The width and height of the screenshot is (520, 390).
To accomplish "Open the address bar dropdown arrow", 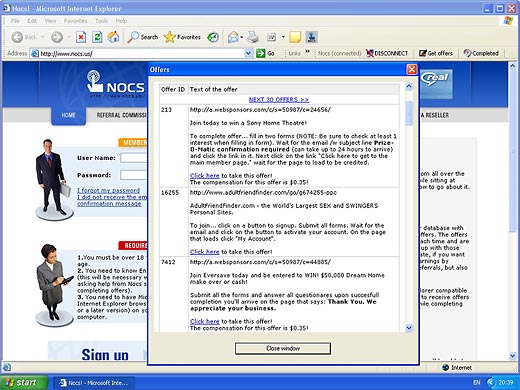I will coord(248,53).
